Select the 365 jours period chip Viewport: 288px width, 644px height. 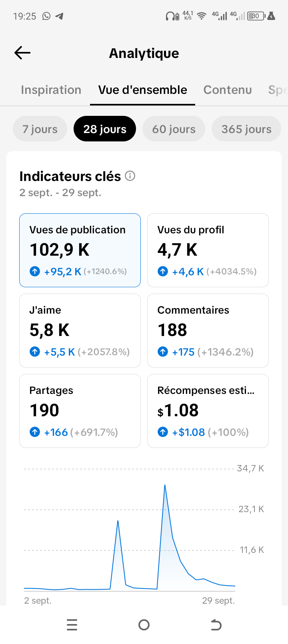(246, 129)
